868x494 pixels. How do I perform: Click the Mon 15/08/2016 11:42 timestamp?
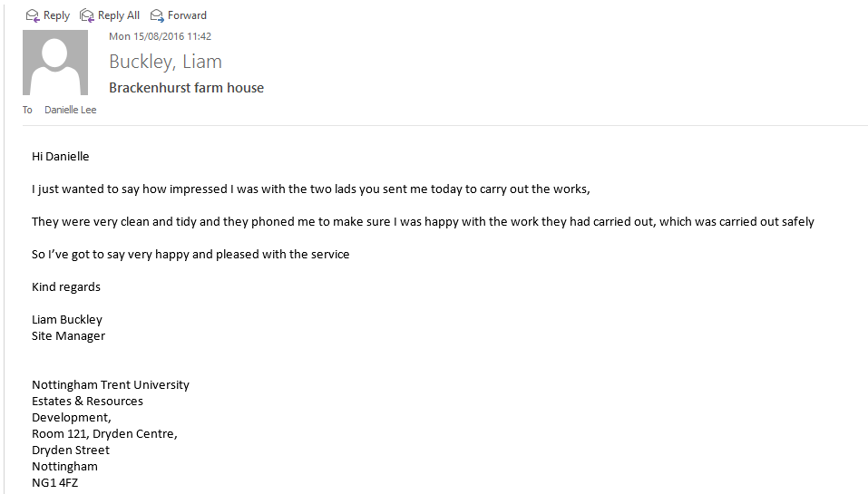pyautogui.click(x=160, y=36)
